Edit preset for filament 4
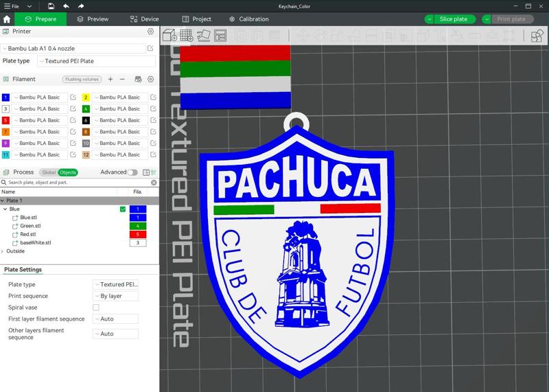 [x=153, y=108]
